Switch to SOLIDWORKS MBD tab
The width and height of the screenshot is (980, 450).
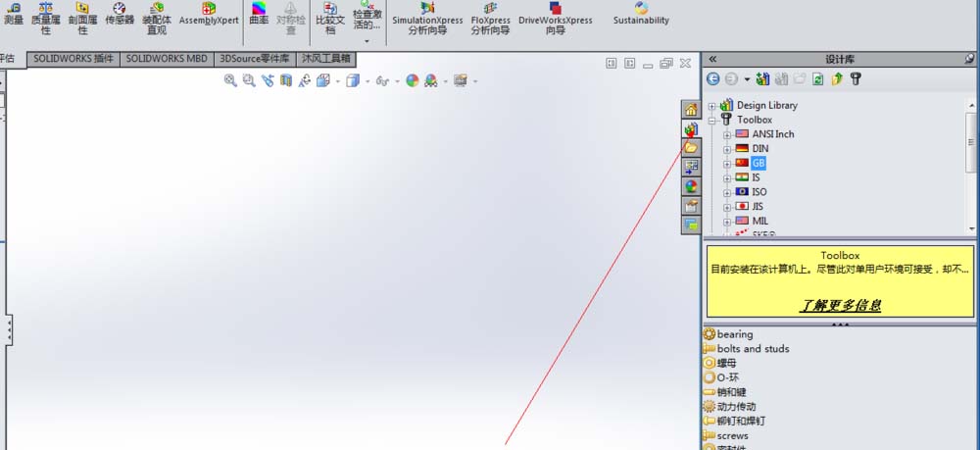(167, 60)
